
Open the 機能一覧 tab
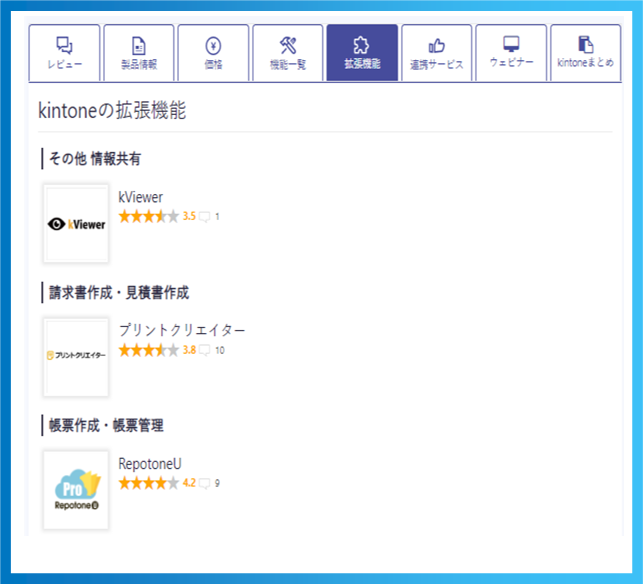[288, 53]
